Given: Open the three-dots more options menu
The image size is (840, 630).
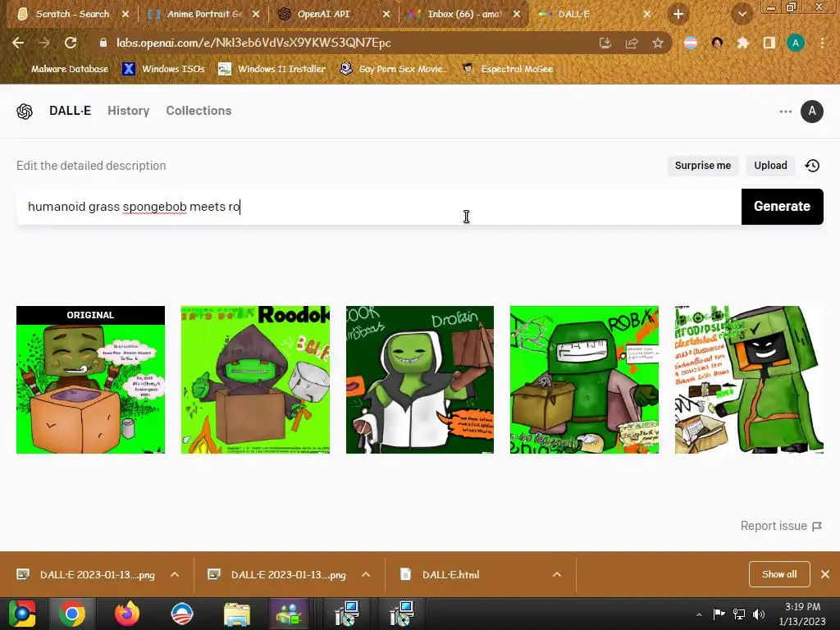Looking at the screenshot, I should 785,112.
